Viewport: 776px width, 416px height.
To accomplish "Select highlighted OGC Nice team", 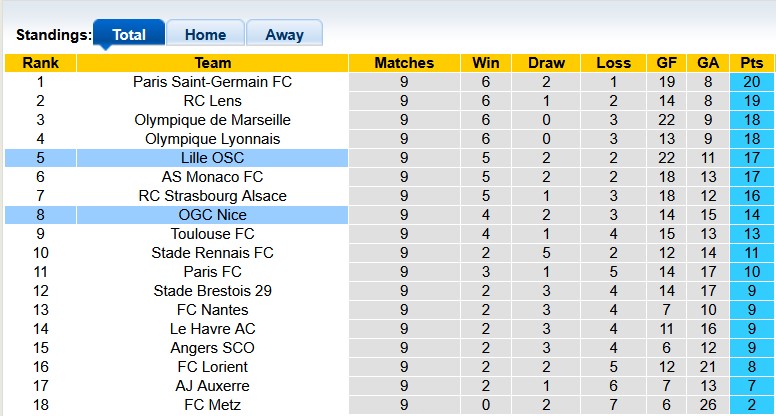I will [x=212, y=215].
